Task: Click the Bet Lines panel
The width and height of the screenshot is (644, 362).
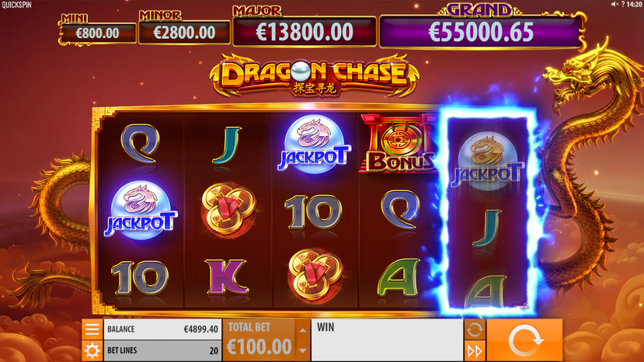Action: (162, 351)
